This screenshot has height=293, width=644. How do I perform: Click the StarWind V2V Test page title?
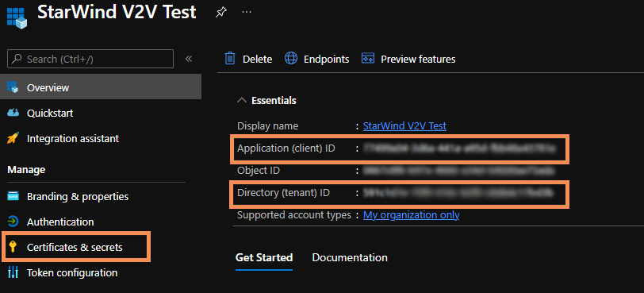[x=117, y=13]
